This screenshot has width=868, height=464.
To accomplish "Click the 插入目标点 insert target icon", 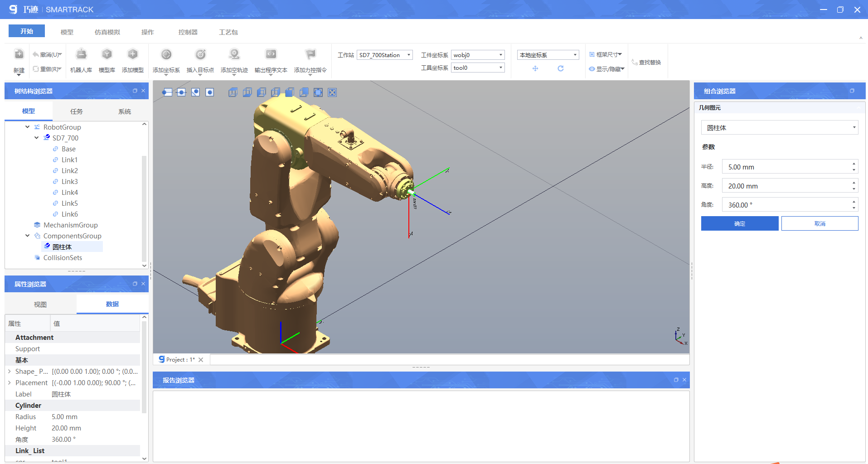I will tap(200, 55).
